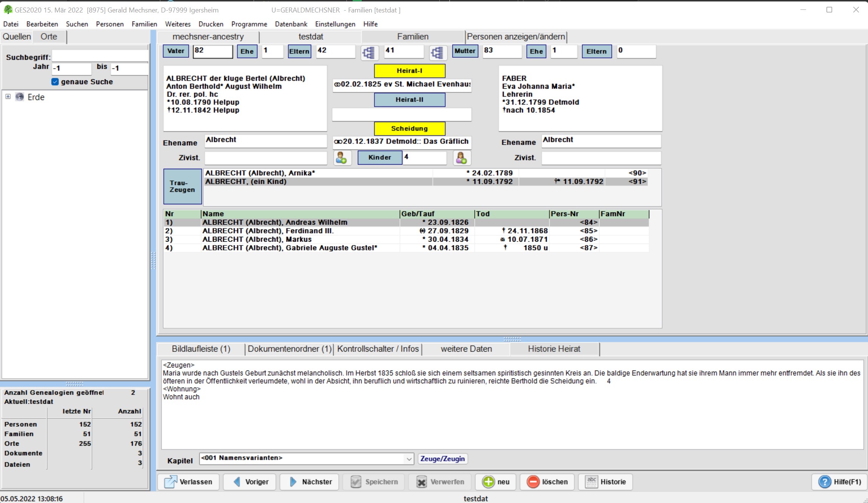Switch to the Quellen tab
Viewport: 868px width, 503px height.
[x=17, y=37]
